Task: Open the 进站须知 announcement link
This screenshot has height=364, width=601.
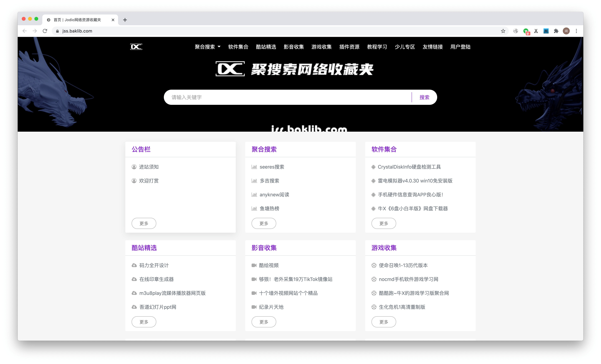Action: [149, 167]
